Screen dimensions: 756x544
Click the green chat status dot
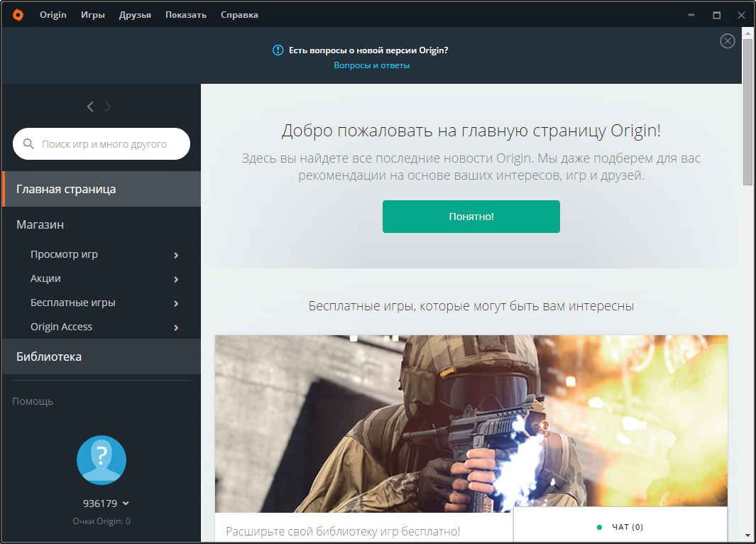599,527
